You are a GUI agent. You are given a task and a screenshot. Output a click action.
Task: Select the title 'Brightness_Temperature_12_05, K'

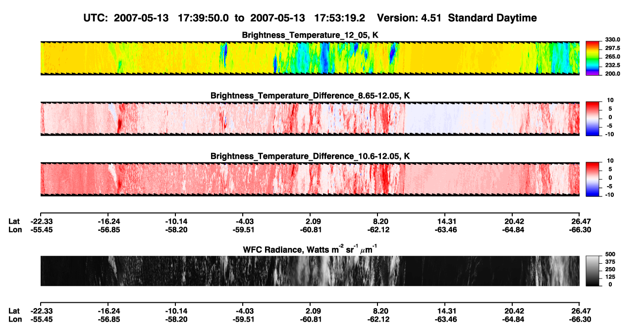pos(310,35)
